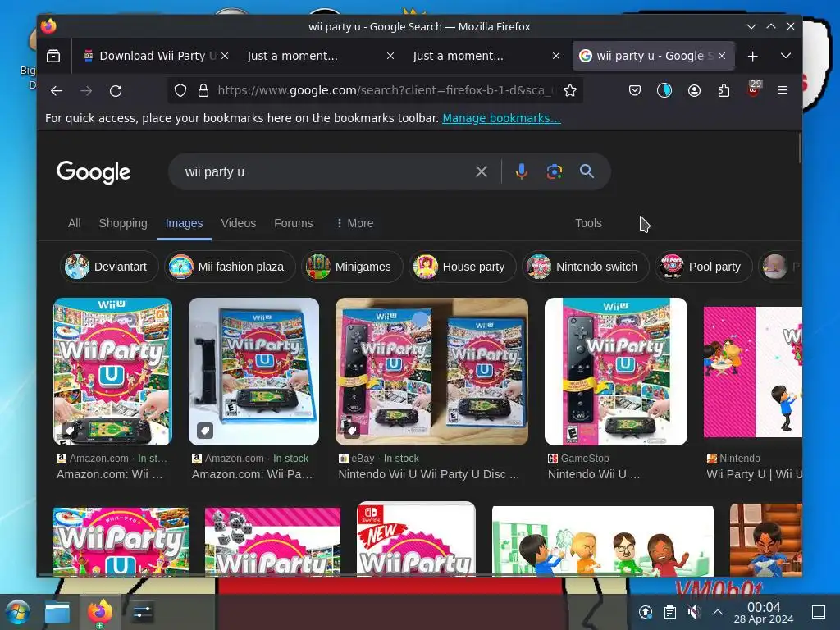Open the updates icon in system tray

tap(646, 612)
